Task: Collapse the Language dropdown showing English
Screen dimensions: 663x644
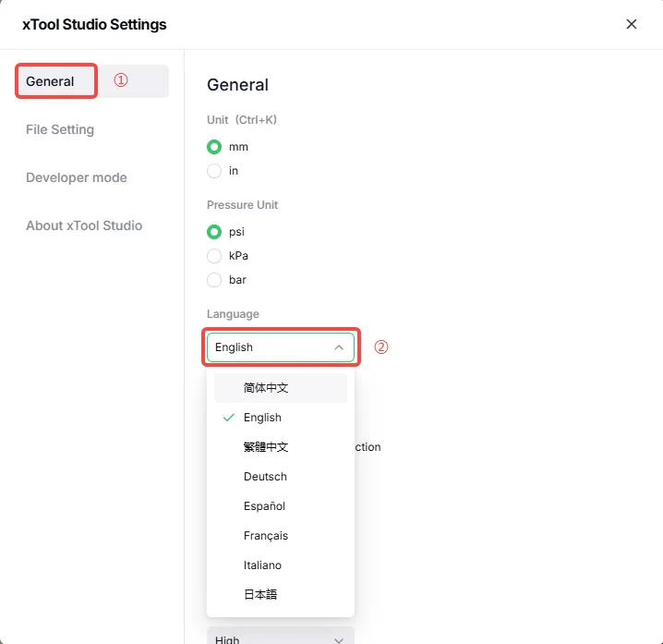Action: tap(281, 347)
